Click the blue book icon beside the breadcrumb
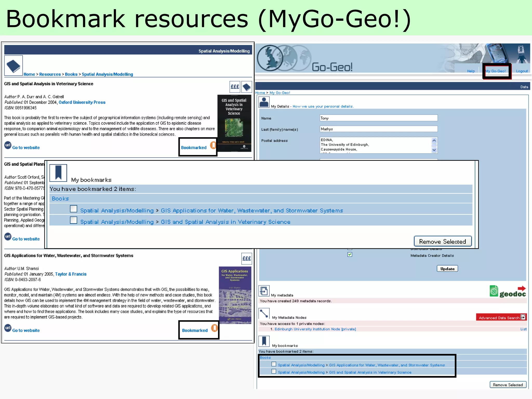532x399 pixels. pos(14,65)
